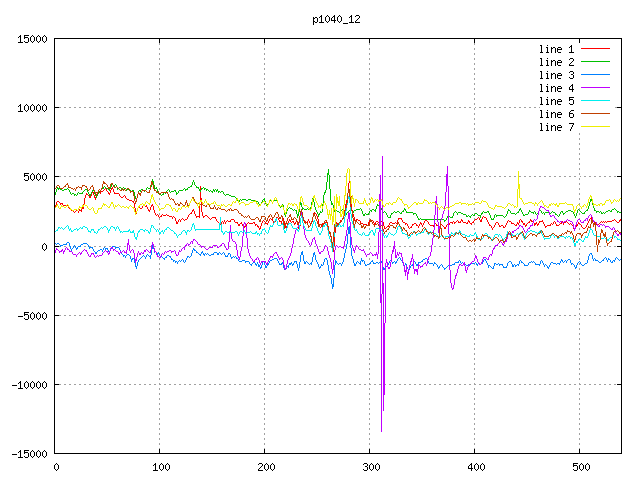This screenshot has width=640, height=480.
Task: Click the blue line sample beside line 3
Action: [596, 75]
